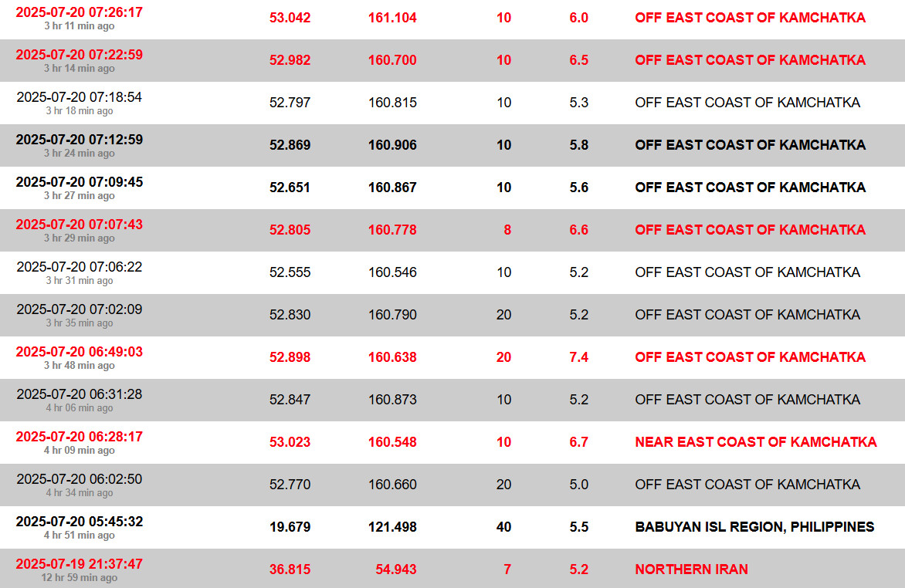905x588 pixels.
Task: Select the 2025-07-20 07:18:54 timestamp
Action: point(79,98)
